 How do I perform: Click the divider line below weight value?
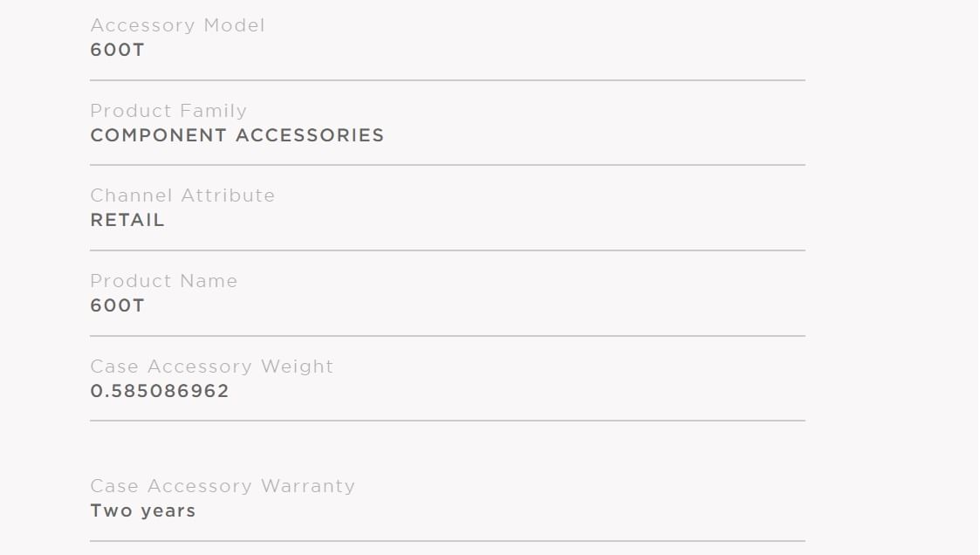point(448,421)
